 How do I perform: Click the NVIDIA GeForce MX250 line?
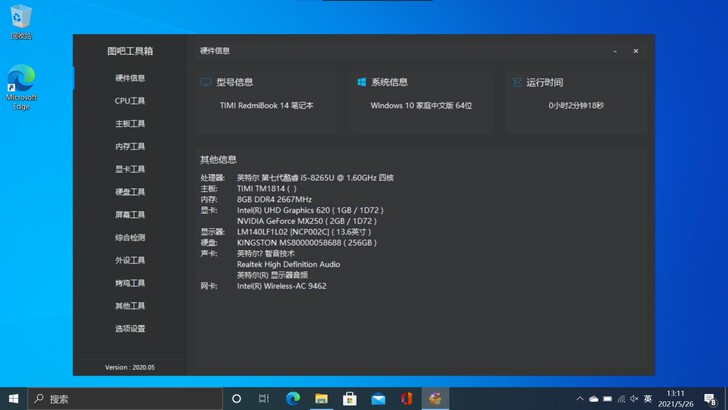pos(307,221)
